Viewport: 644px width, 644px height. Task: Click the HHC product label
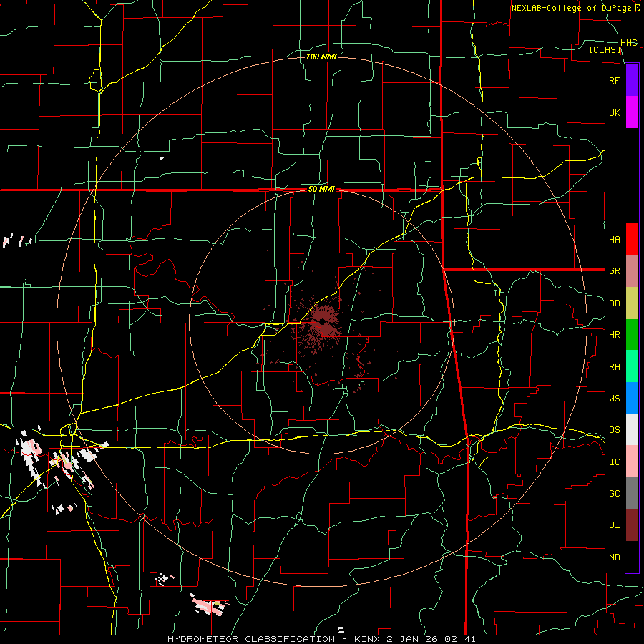629,43
